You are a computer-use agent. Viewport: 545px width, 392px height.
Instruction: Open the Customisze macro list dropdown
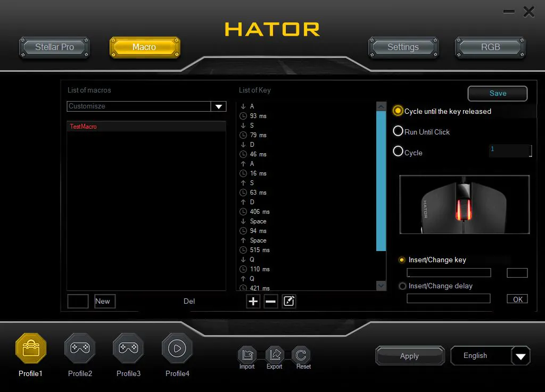coord(219,106)
